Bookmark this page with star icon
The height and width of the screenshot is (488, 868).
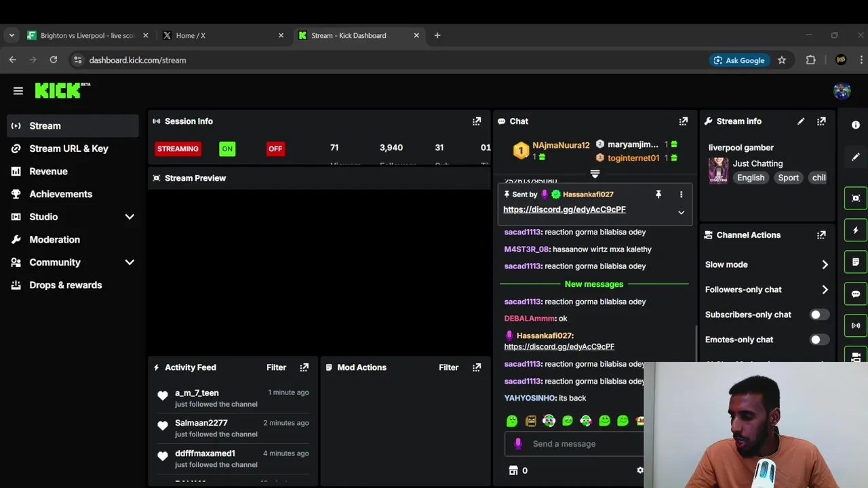(x=782, y=60)
